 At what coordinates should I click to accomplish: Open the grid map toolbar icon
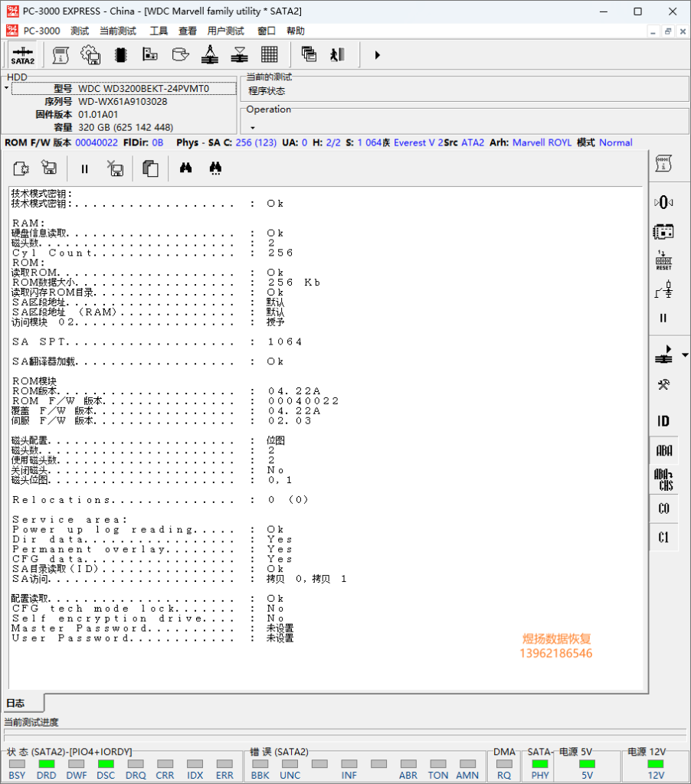pos(269,54)
